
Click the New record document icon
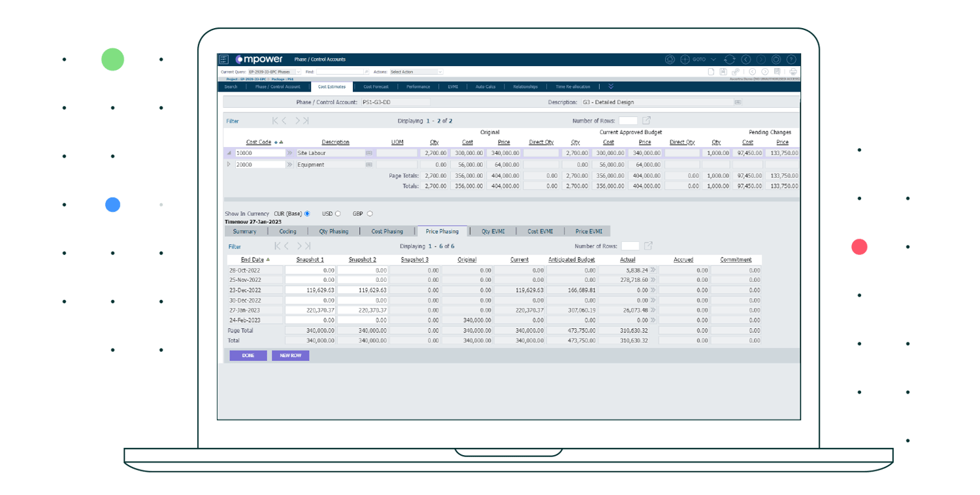click(x=711, y=71)
